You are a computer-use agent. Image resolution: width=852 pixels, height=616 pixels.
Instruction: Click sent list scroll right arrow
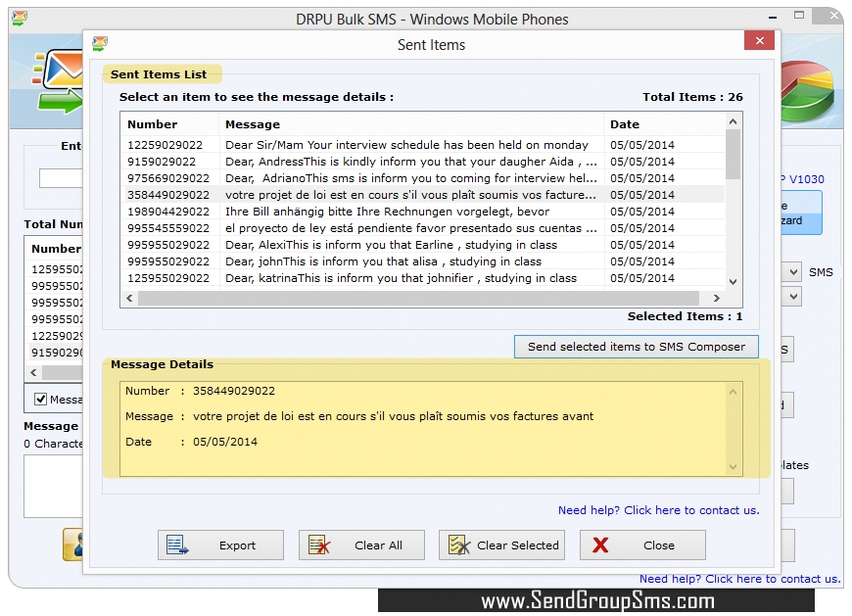[716, 298]
